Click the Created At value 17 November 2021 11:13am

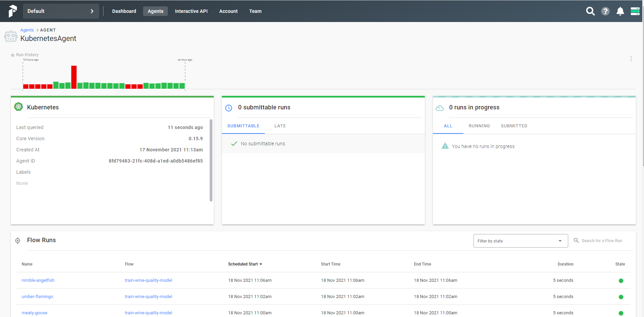[x=171, y=150]
